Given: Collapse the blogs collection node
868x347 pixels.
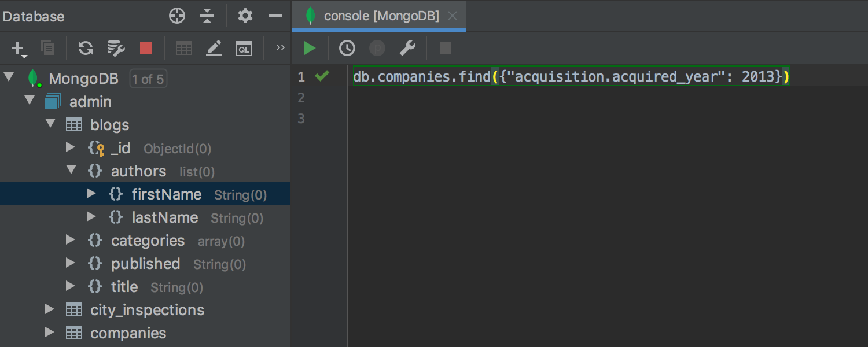Looking at the screenshot, I should 51,124.
